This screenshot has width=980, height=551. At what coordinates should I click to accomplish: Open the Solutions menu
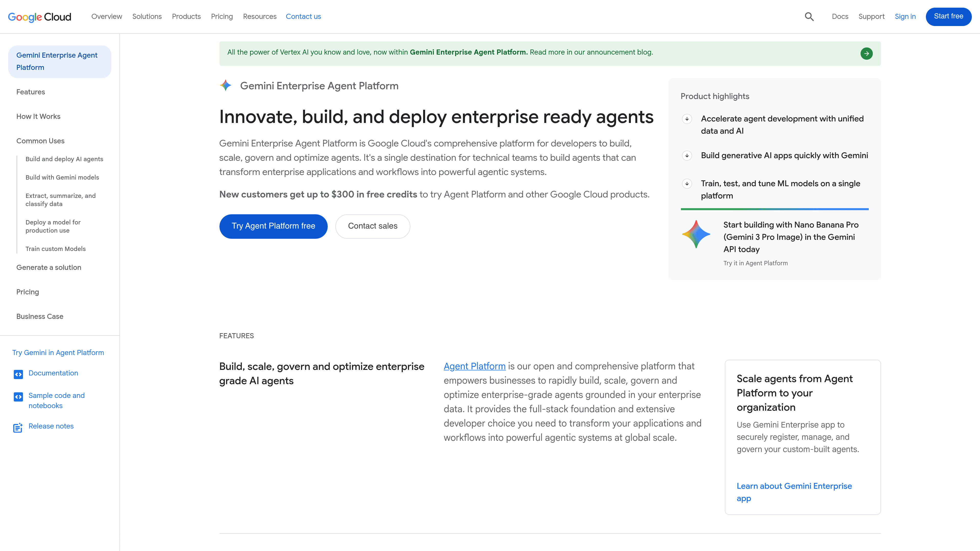pos(147,16)
